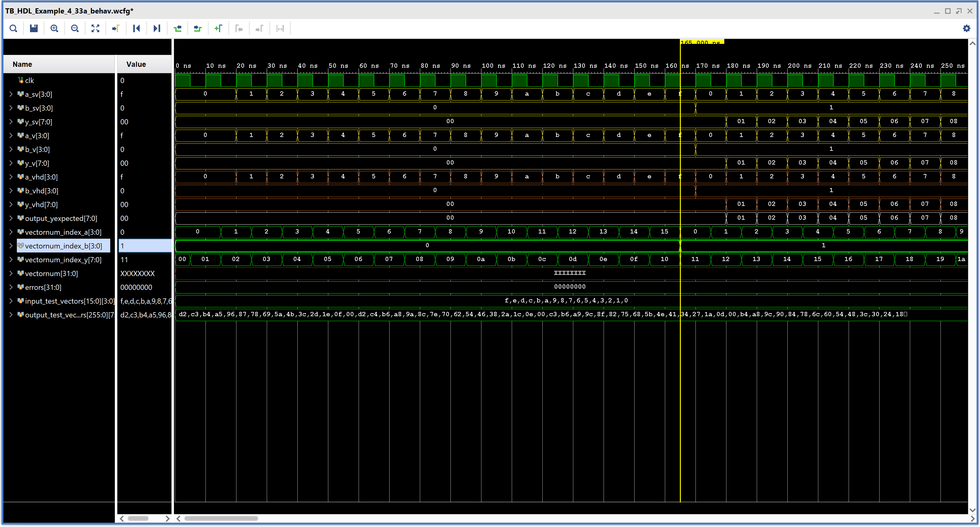Go to cursor with toolbar icon

click(x=116, y=28)
